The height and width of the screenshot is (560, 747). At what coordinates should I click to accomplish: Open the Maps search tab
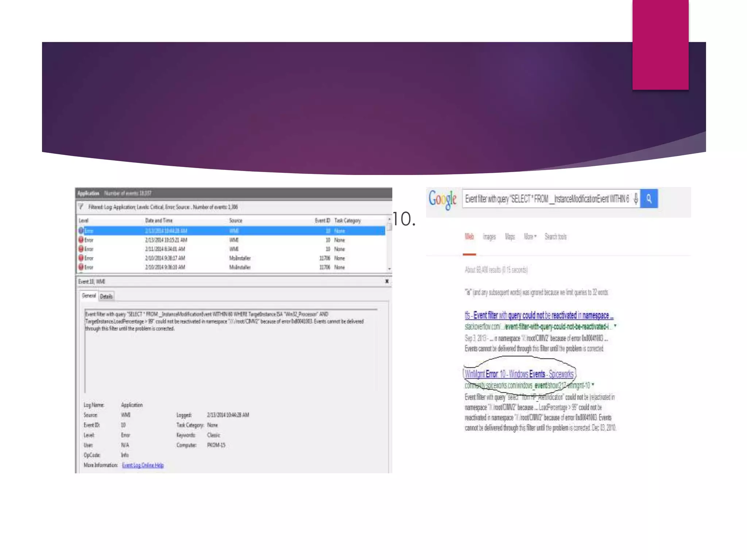click(510, 237)
